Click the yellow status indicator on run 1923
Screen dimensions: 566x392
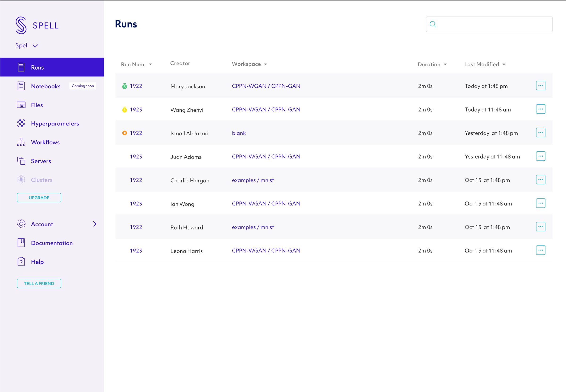[x=124, y=109]
